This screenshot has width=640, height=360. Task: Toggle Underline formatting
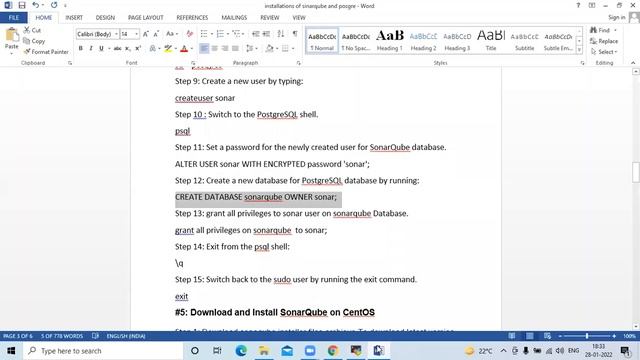pos(101,49)
